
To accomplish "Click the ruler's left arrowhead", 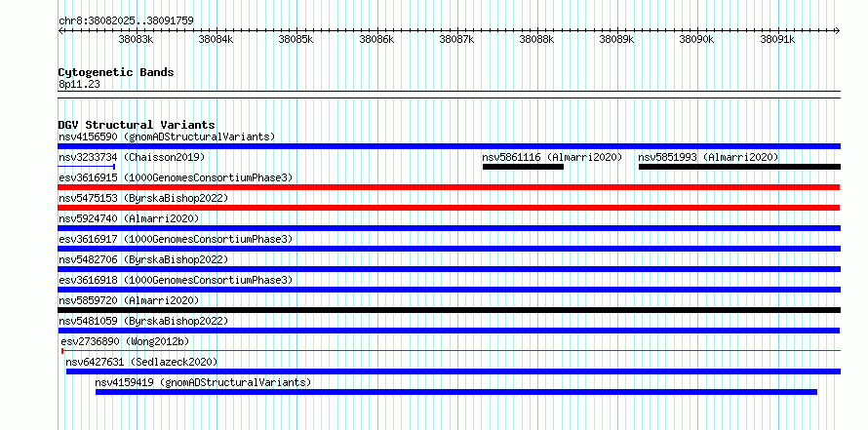I will [60, 30].
